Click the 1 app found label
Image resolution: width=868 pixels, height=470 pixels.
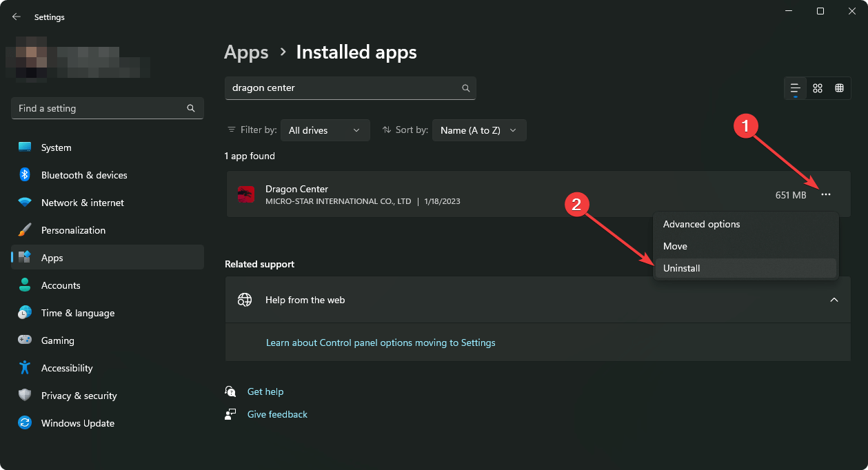click(250, 156)
